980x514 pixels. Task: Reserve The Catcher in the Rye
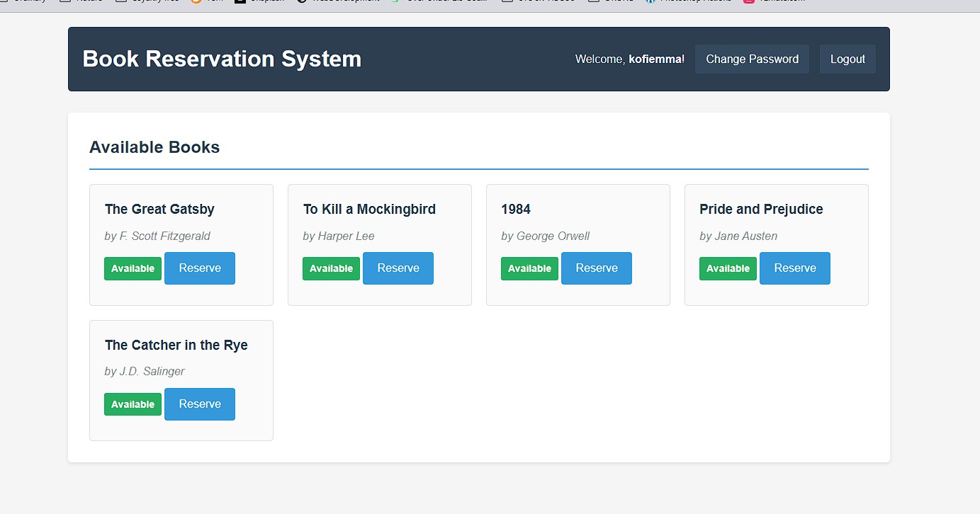200,404
